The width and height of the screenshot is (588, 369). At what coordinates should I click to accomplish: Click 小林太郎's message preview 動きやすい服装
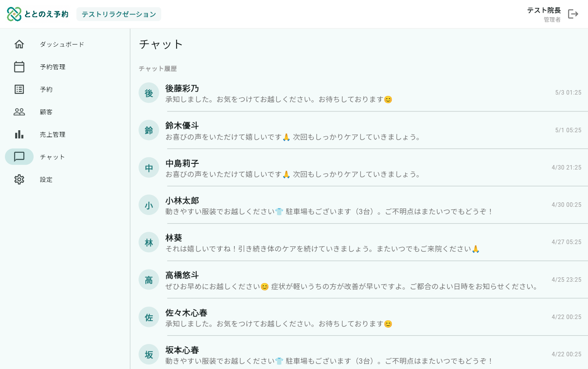[329, 212]
